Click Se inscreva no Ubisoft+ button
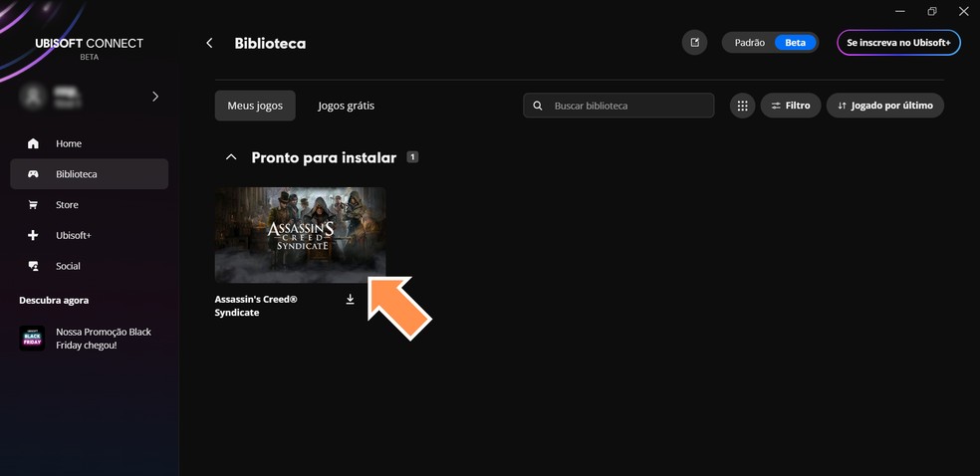Screen dimensions: 980x476 tap(898, 43)
